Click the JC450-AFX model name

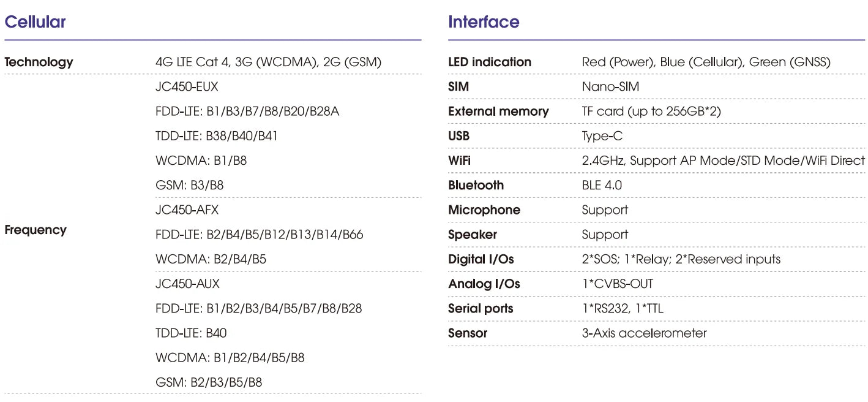click(187, 210)
